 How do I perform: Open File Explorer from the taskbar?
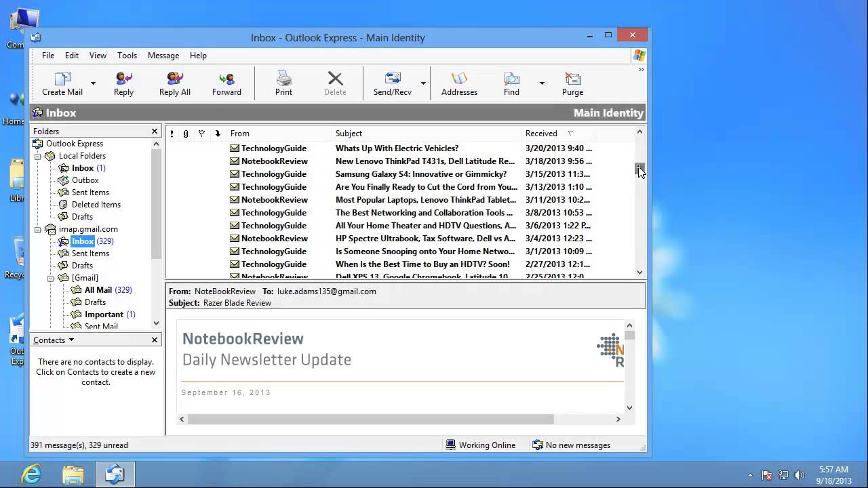click(73, 474)
